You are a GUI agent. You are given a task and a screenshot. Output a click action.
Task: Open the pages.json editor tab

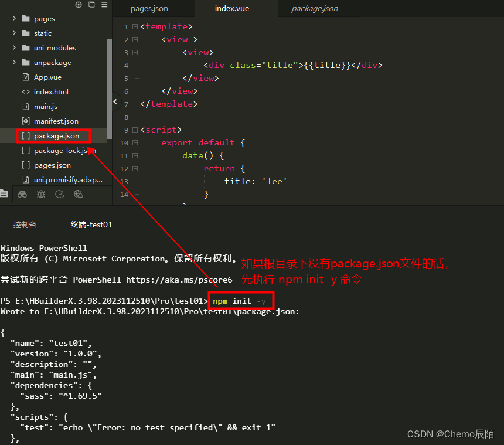pyautogui.click(x=149, y=9)
